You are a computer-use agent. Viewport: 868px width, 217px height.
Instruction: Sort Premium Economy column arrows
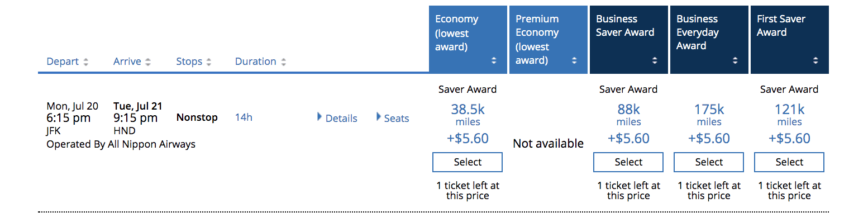[574, 60]
